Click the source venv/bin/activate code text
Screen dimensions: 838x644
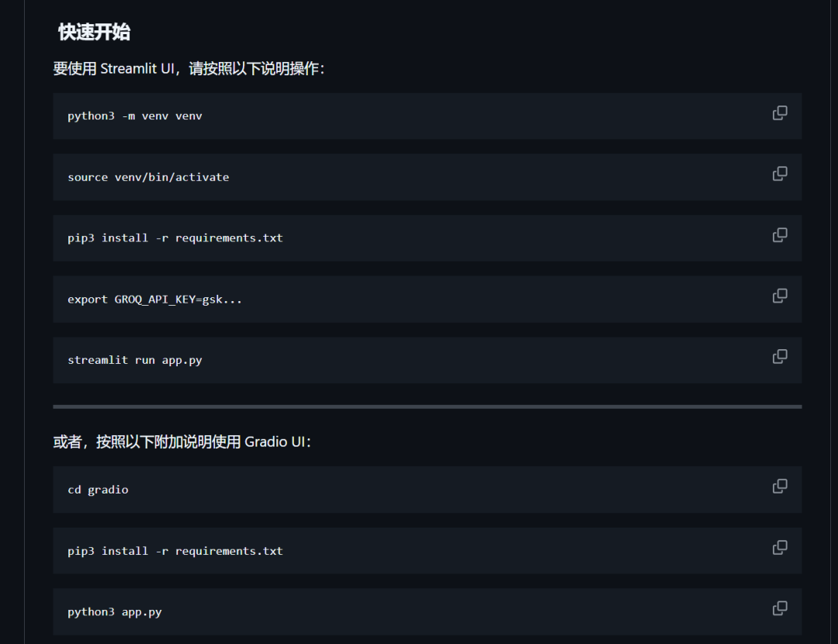click(x=148, y=177)
